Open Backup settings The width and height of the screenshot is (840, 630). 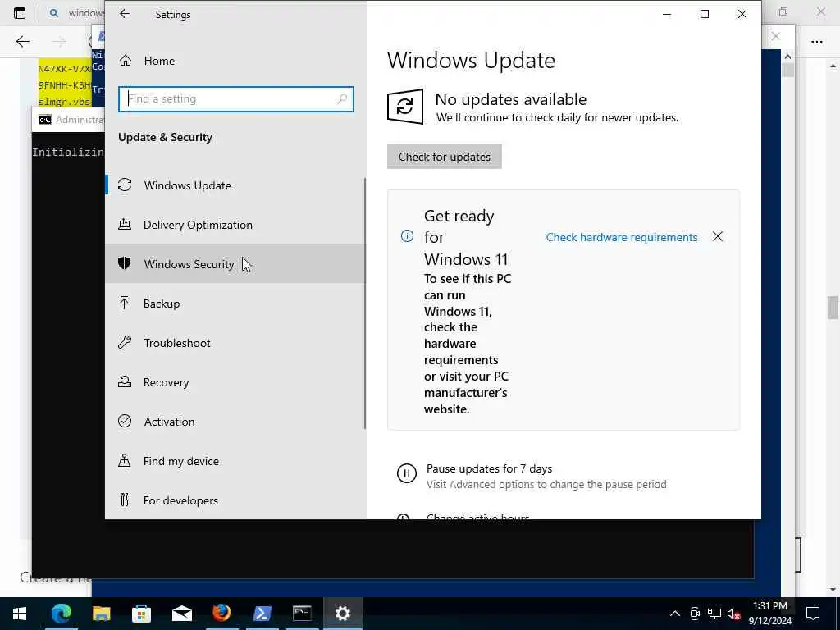(x=235, y=304)
